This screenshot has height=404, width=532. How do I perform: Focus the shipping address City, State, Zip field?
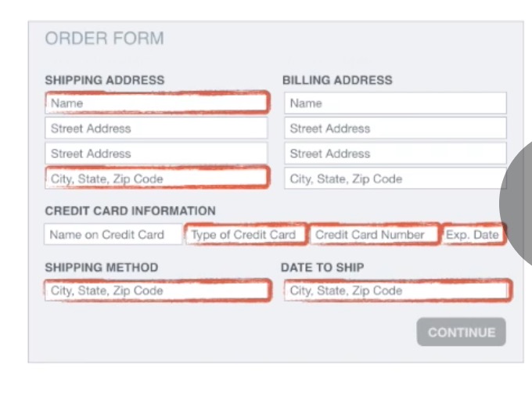(x=156, y=179)
